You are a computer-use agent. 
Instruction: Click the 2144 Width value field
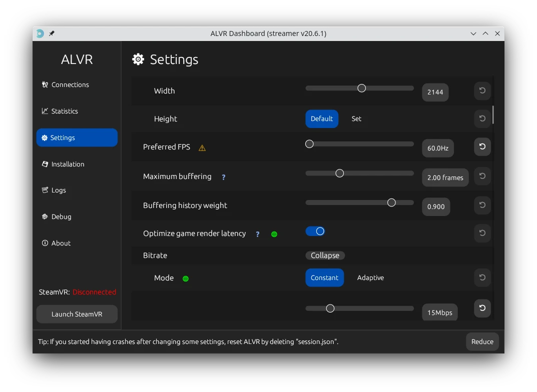coord(435,92)
